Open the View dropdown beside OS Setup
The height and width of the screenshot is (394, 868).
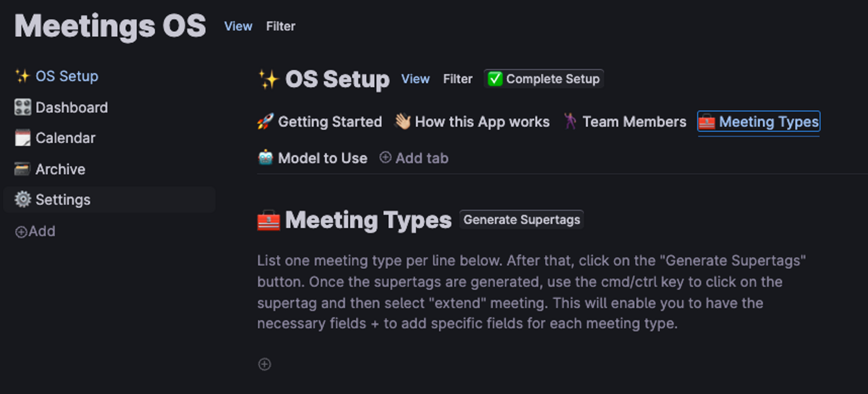pos(415,79)
